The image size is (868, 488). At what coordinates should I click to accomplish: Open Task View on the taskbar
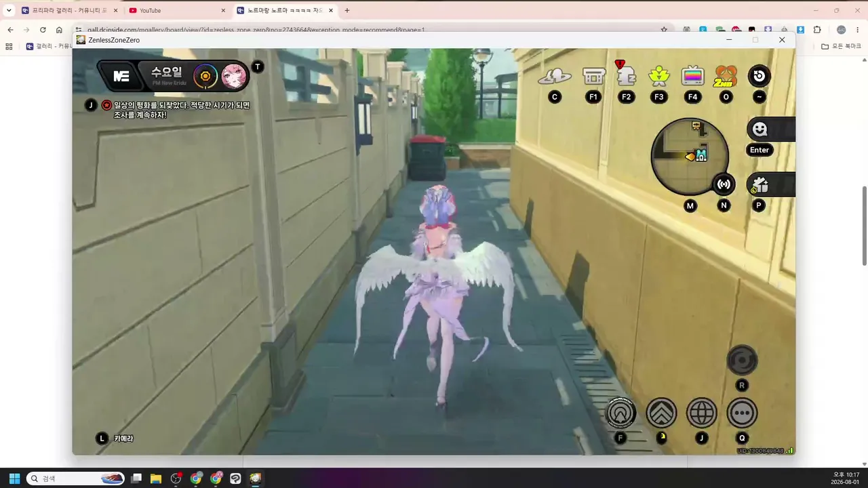coord(136,479)
